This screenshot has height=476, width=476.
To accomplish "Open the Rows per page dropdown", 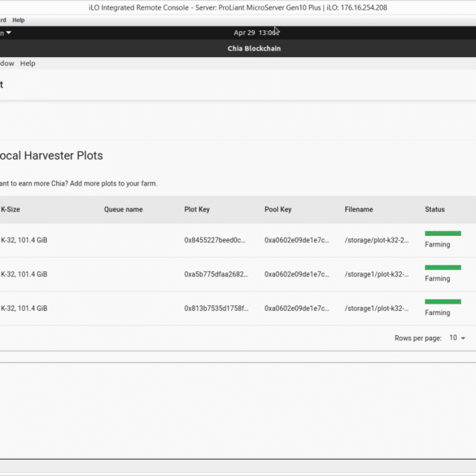I will (457, 338).
